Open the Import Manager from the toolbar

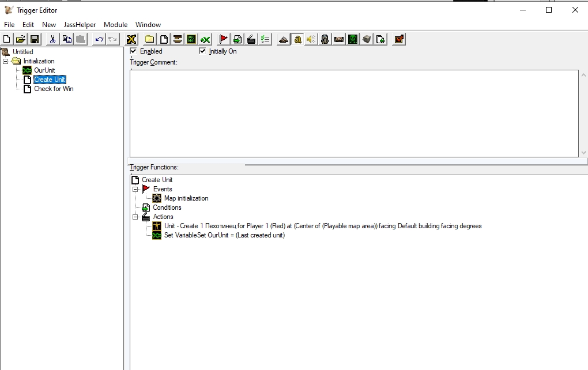pos(380,39)
